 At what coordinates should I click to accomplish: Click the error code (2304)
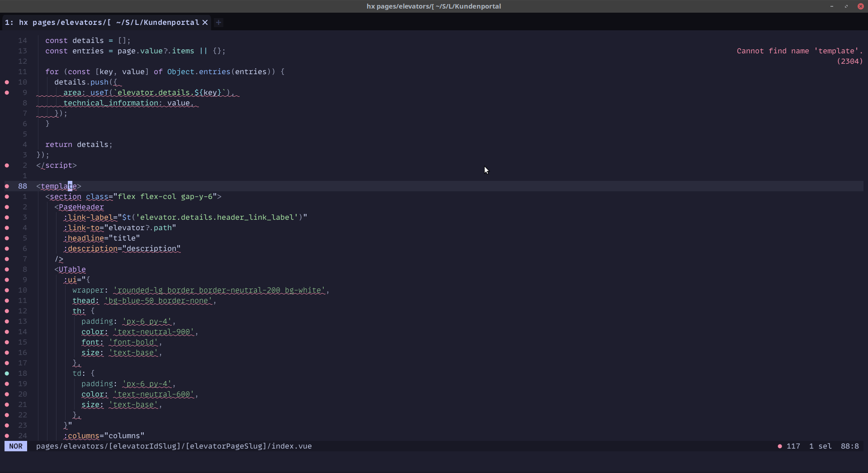850,61
